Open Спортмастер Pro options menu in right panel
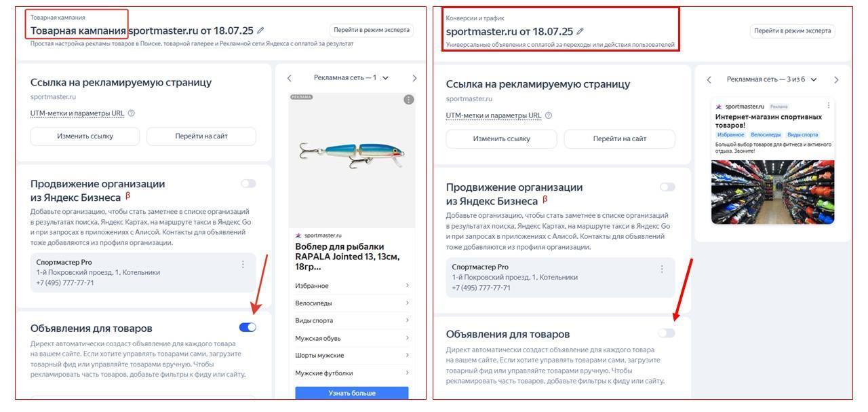Image resolution: width=868 pixels, height=412 pixels. pyautogui.click(x=662, y=269)
